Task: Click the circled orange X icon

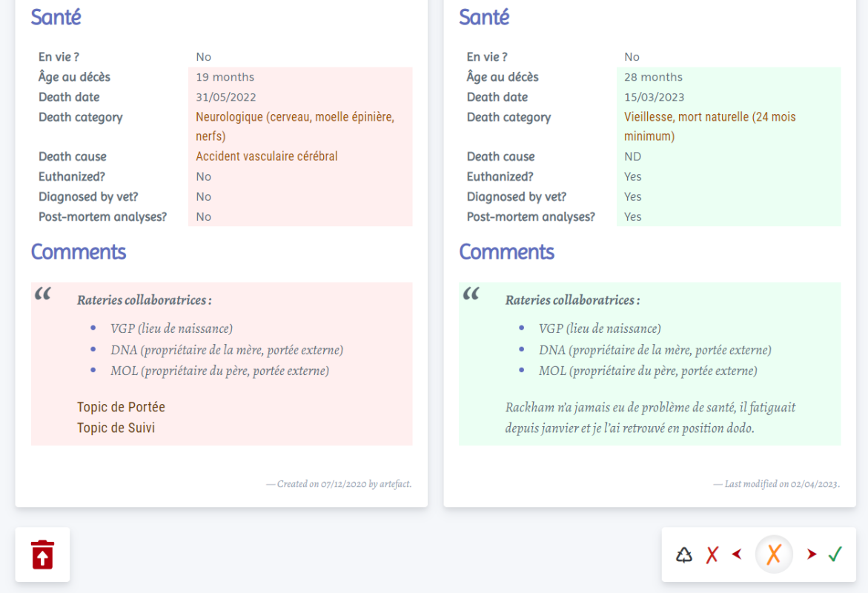Action: (774, 554)
